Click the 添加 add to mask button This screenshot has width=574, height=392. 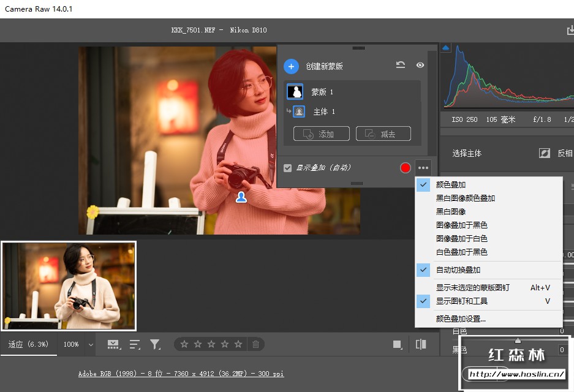pyautogui.click(x=322, y=134)
